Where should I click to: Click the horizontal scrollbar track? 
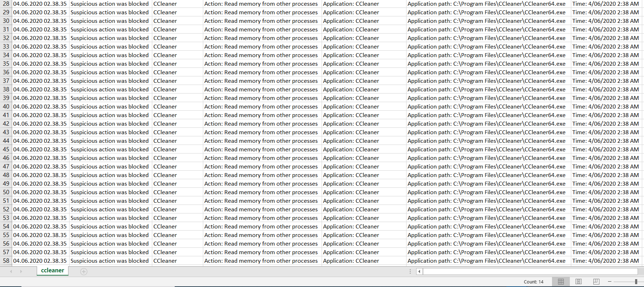pos(530,271)
